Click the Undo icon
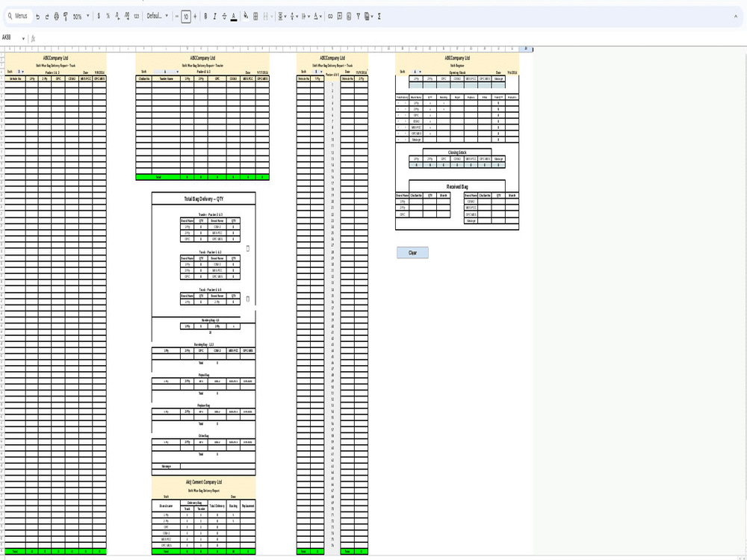 pos(37,16)
